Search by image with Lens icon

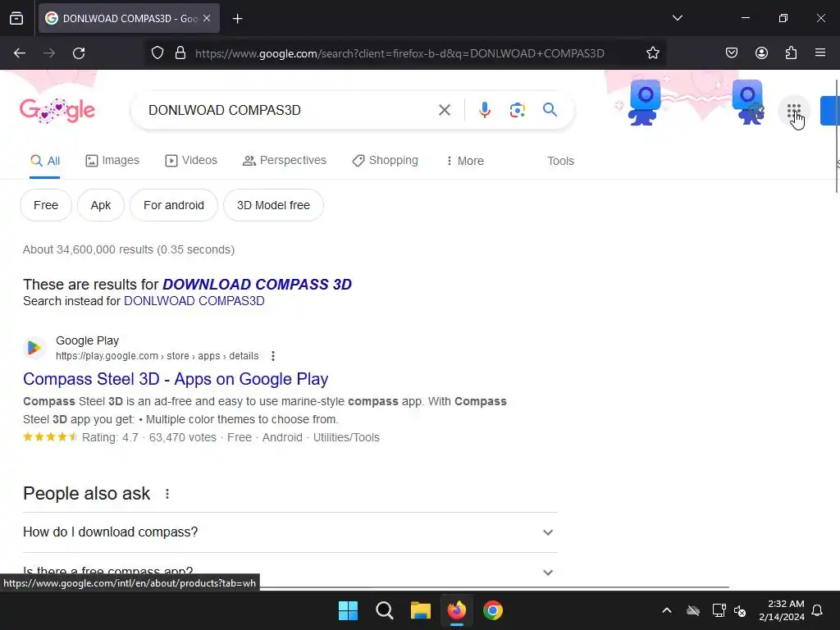(517, 111)
